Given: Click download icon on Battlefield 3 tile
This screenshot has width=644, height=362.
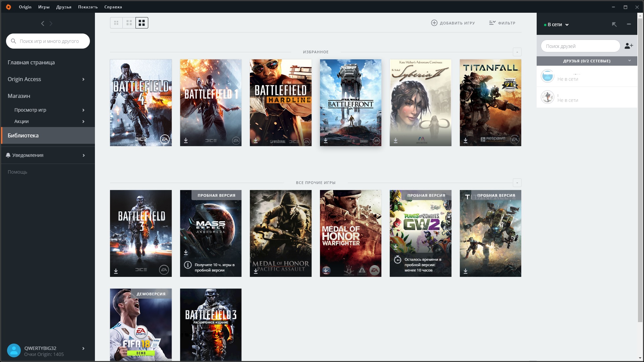Looking at the screenshot, I should coord(116,271).
